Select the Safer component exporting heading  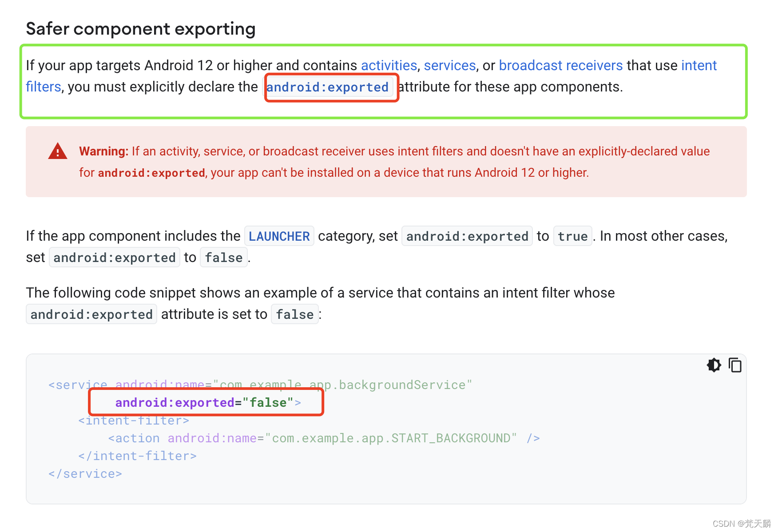pyautogui.click(x=141, y=29)
